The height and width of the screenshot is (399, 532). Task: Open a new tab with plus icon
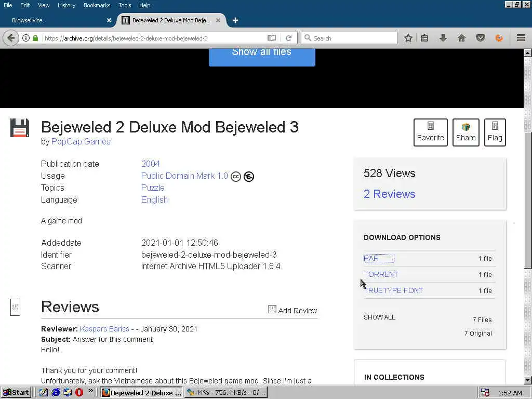tap(235, 20)
